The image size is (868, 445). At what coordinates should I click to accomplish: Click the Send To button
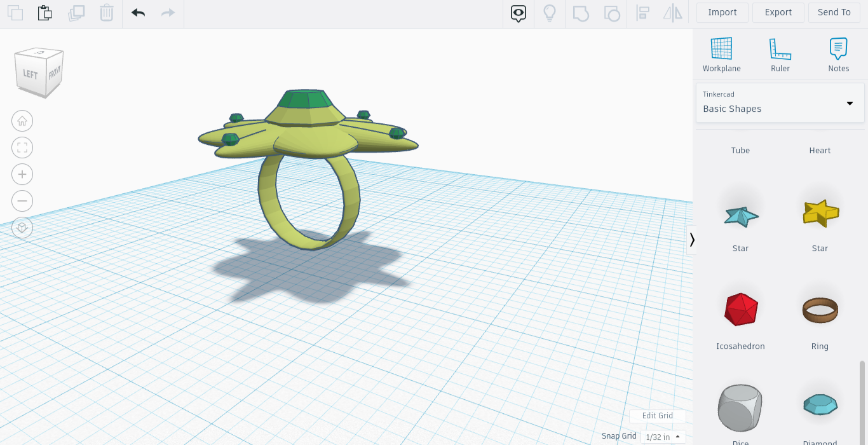tap(834, 13)
